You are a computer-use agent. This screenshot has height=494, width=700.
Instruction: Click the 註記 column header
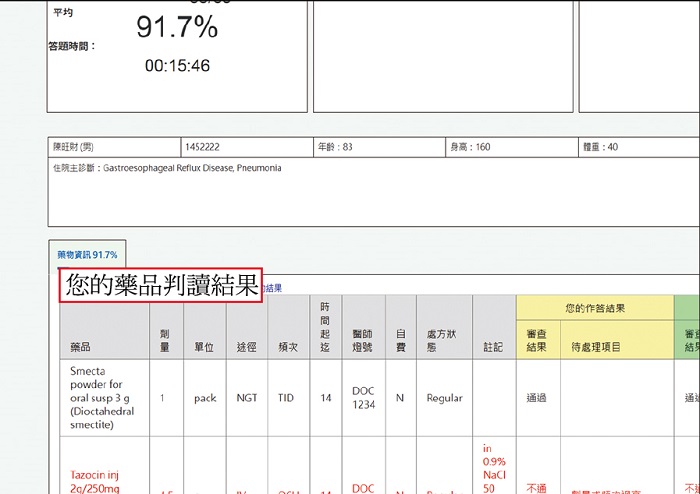pos(492,347)
